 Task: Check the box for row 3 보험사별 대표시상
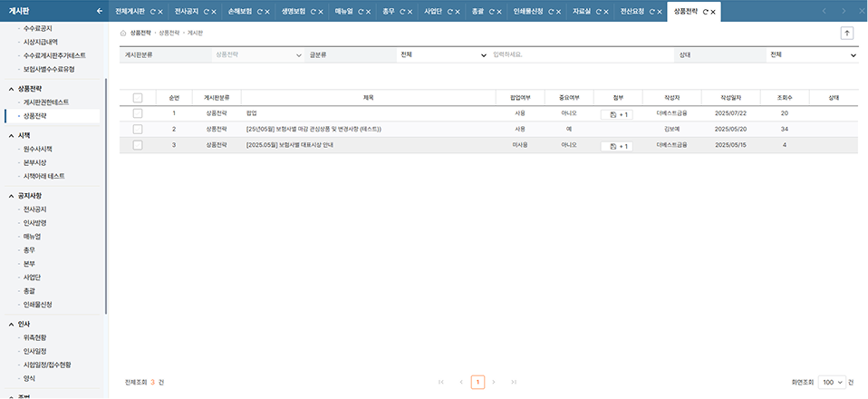point(138,145)
